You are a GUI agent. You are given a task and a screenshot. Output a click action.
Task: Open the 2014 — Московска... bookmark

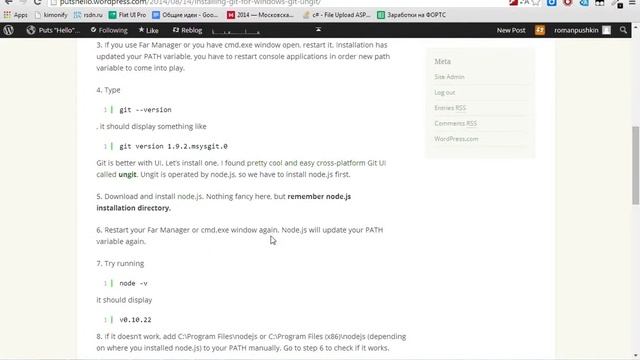click(260, 15)
